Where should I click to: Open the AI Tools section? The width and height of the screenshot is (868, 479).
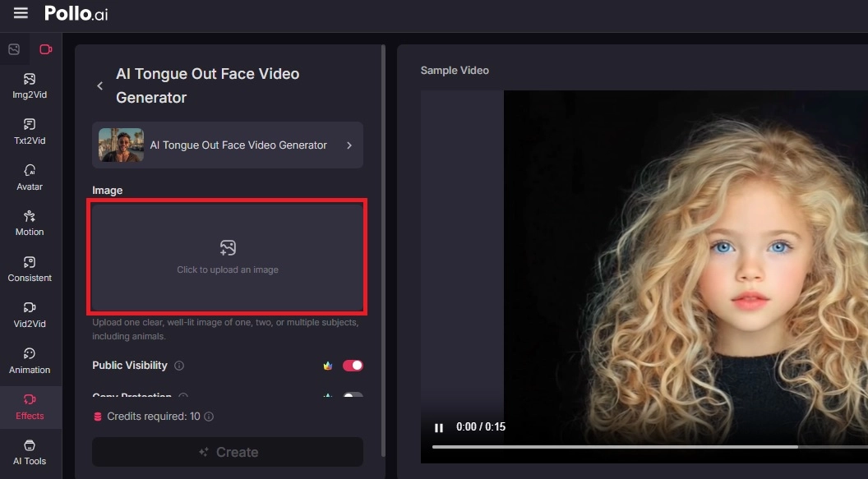tap(29, 451)
